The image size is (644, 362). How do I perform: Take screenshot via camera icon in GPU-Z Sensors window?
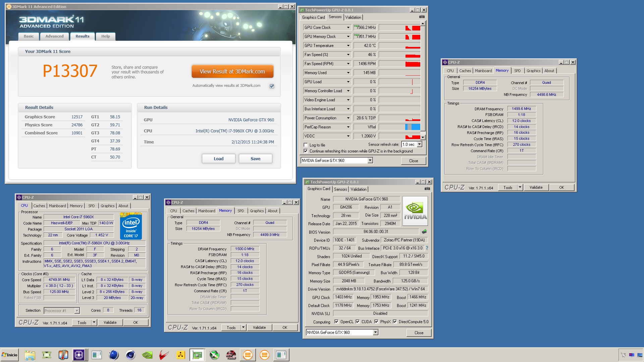pos(422,17)
